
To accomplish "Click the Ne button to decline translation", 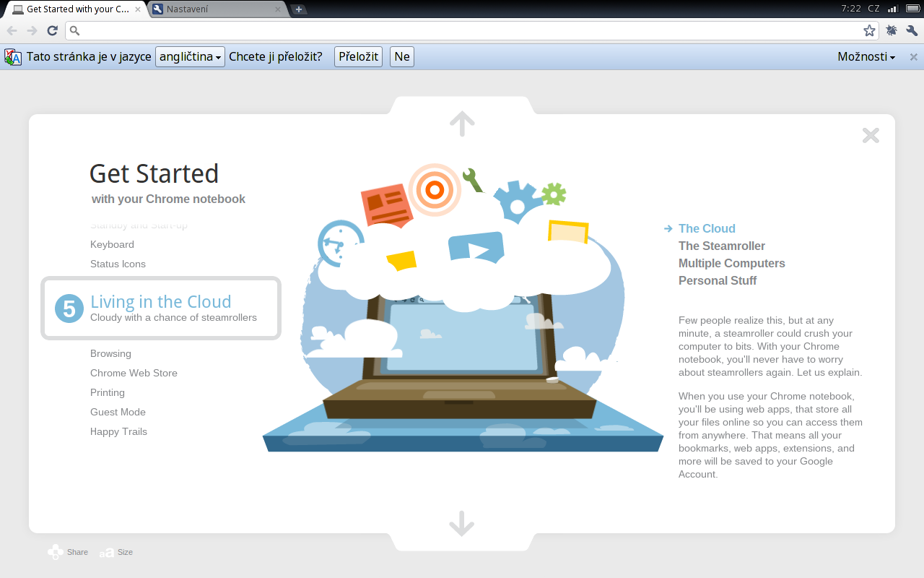I will tap(402, 57).
